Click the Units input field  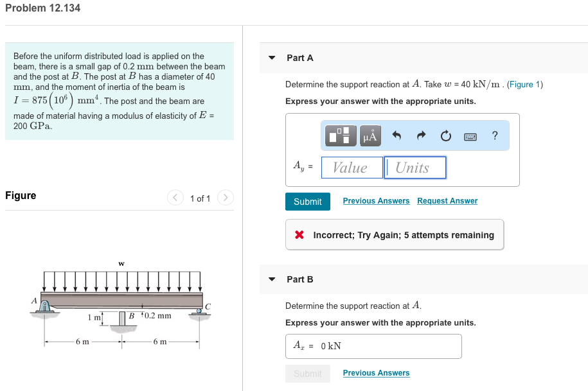tap(414, 167)
